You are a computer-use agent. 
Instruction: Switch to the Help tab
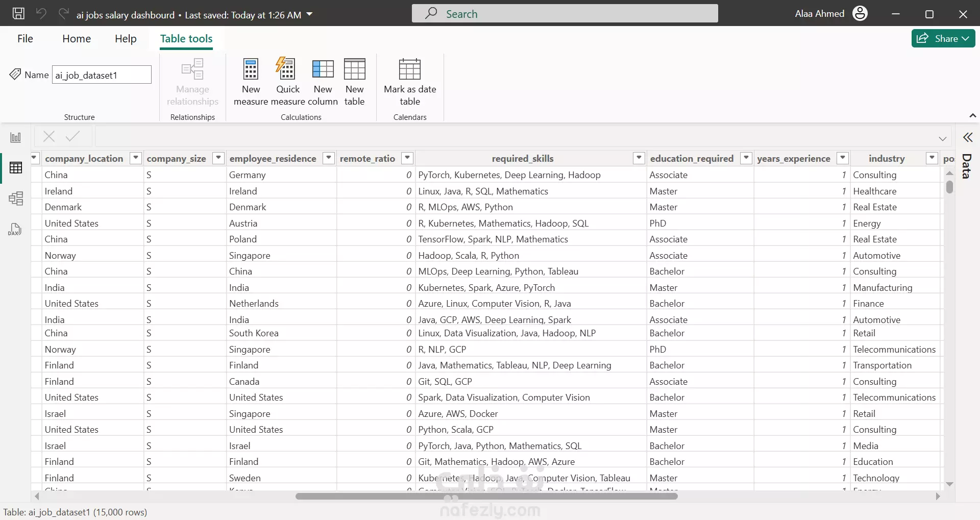click(126, 39)
